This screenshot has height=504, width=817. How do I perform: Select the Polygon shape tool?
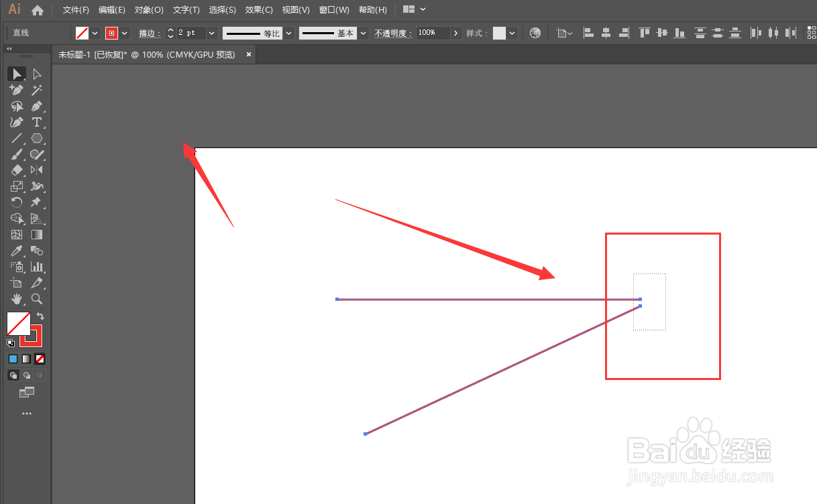point(37,138)
